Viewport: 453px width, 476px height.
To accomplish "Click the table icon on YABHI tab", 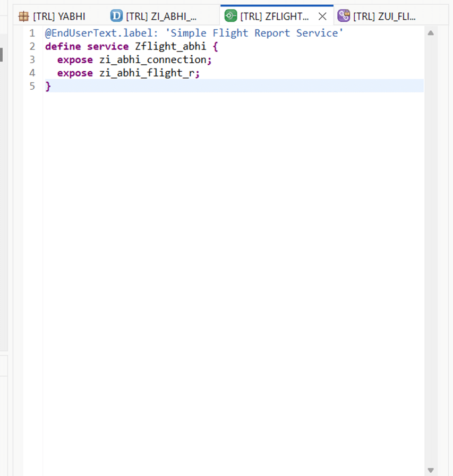I will tap(24, 16).
